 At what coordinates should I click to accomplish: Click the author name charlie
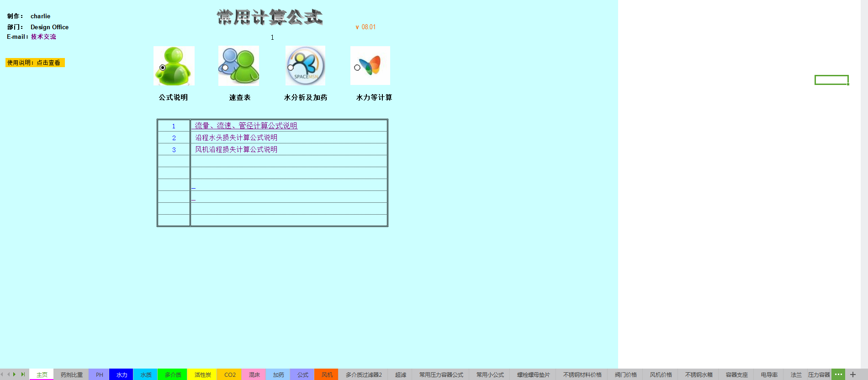tap(40, 16)
